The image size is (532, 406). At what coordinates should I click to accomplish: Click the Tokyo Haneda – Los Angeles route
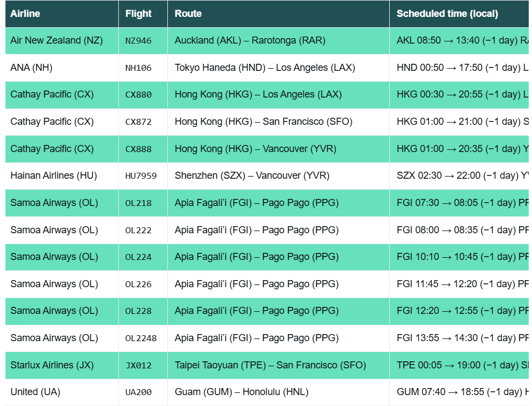(264, 68)
